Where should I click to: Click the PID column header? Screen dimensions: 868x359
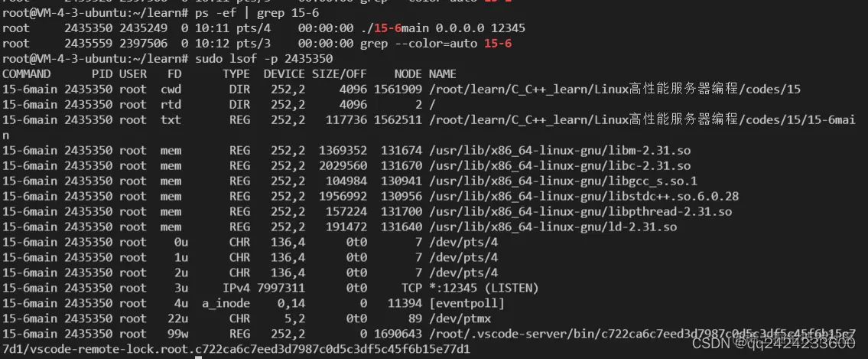point(102,74)
